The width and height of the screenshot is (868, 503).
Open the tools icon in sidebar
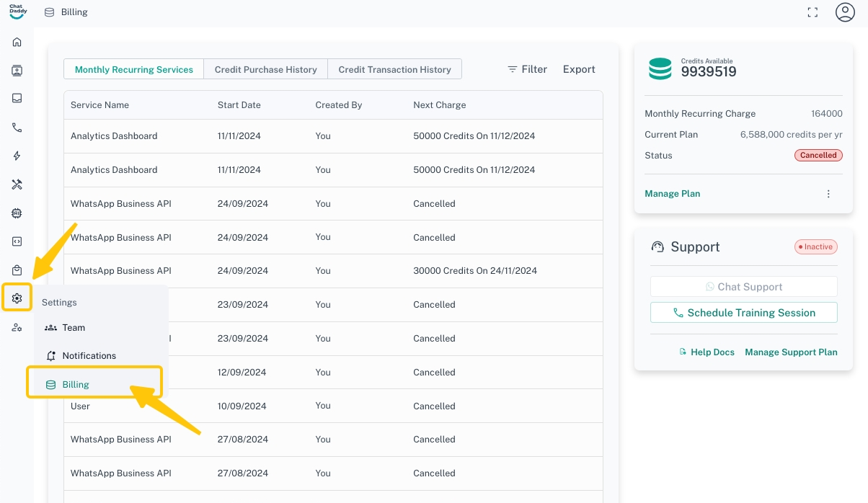(x=17, y=184)
